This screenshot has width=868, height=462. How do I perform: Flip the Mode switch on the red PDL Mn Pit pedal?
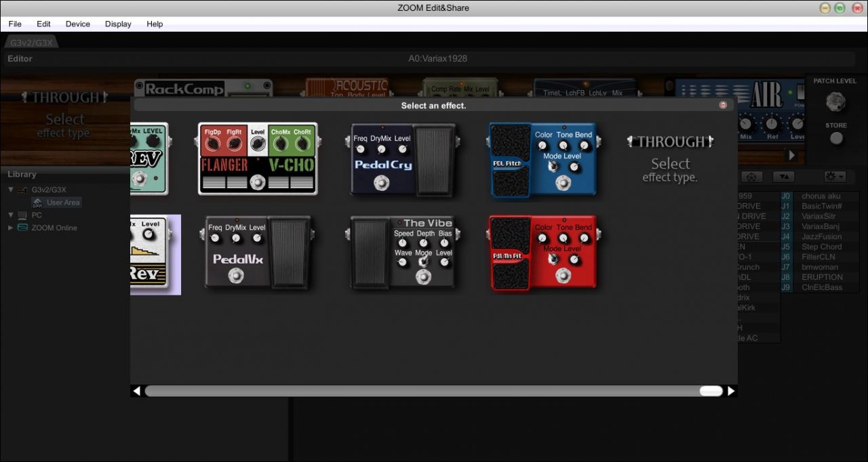click(x=553, y=259)
